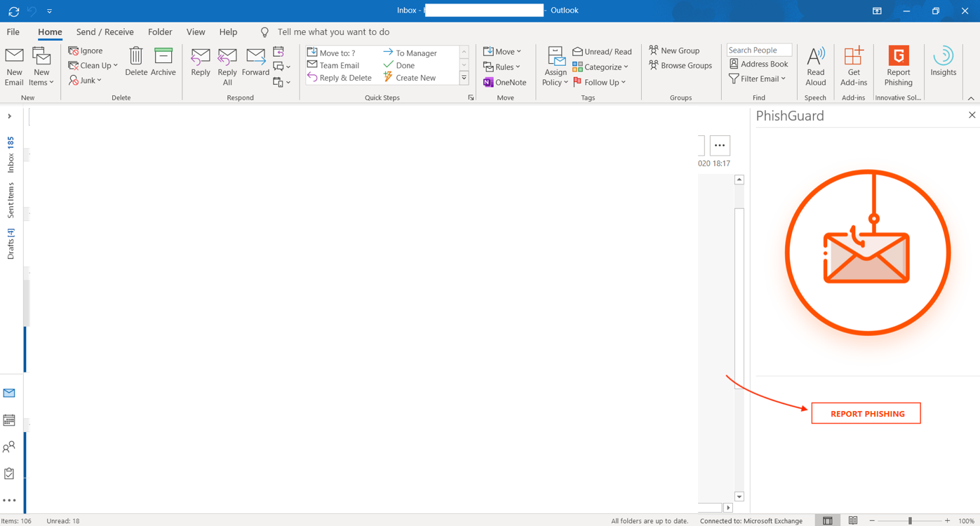Switch to Send / Receive tab

pyautogui.click(x=105, y=32)
